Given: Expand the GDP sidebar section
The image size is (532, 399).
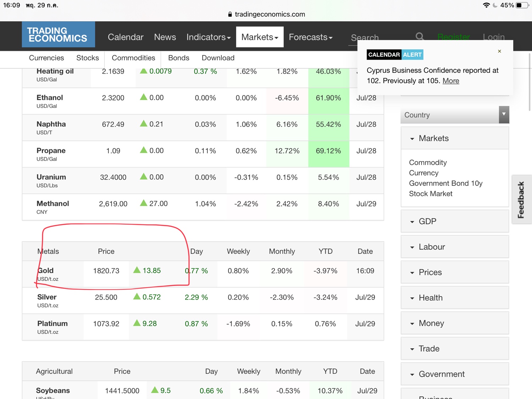Looking at the screenshot, I should pos(455,221).
